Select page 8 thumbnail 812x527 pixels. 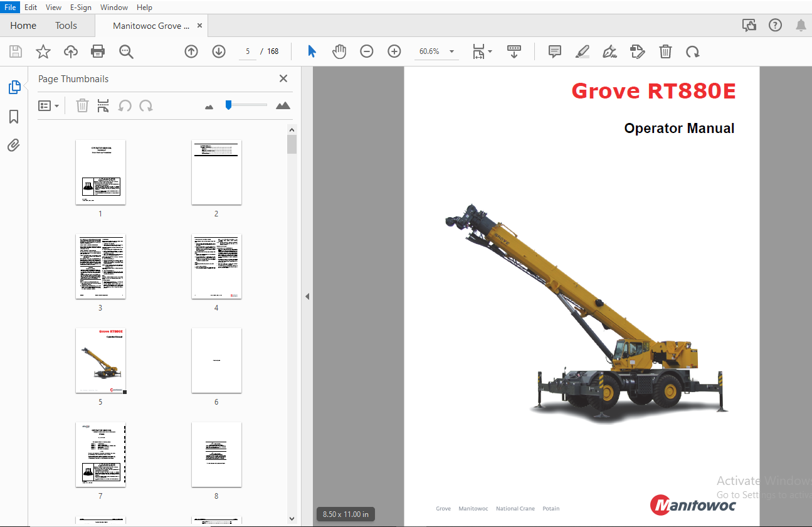coord(216,454)
